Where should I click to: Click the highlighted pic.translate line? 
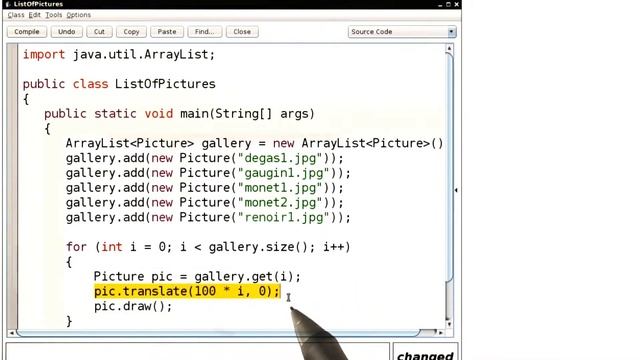coord(187,291)
